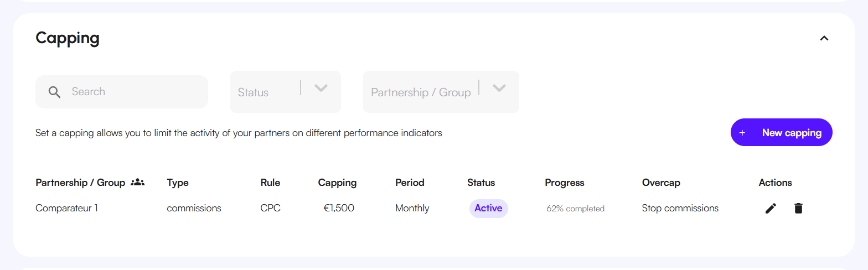Open the Partnership / Group filter dropdown
Viewport: 868px width, 270px height.
point(441,92)
